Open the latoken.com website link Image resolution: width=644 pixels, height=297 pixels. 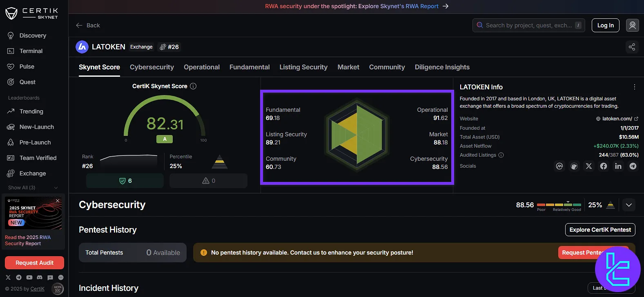[x=617, y=119]
